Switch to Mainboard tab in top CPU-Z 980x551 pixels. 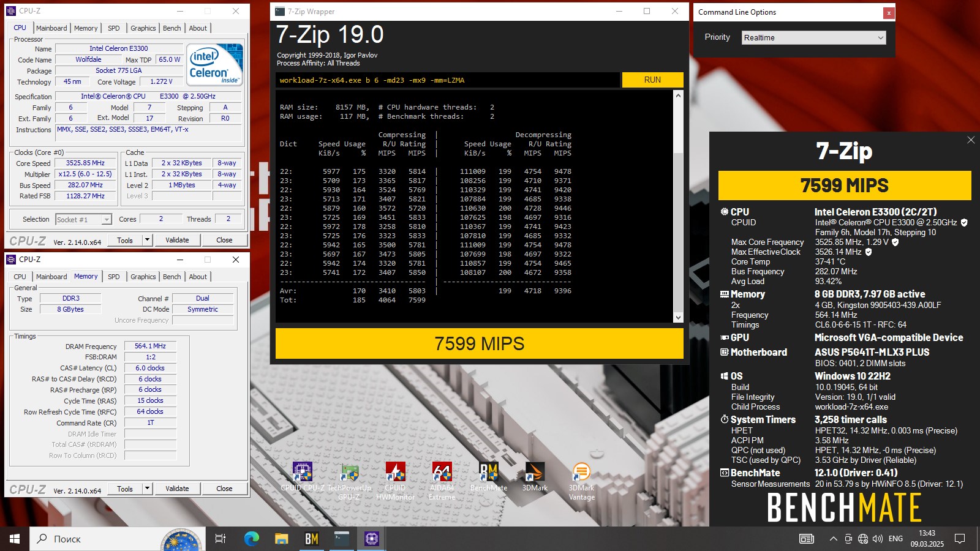51,28
